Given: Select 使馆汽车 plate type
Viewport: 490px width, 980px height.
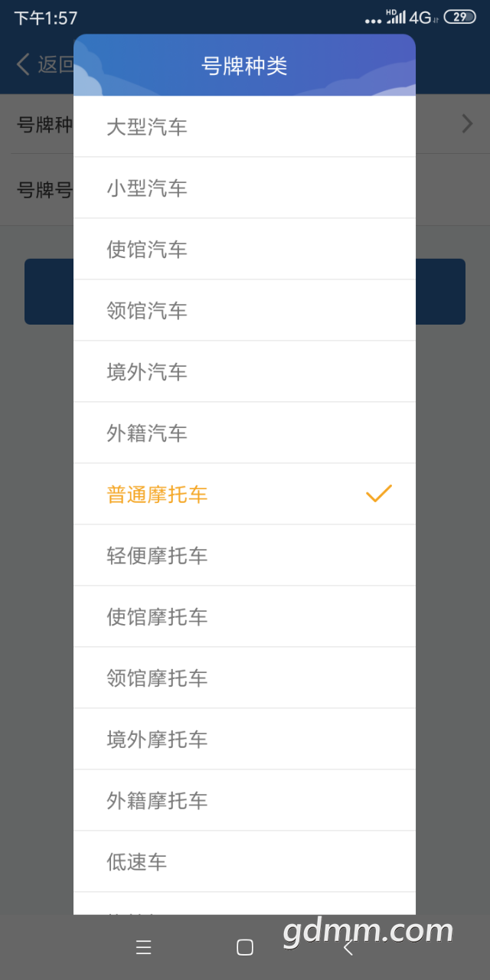Looking at the screenshot, I should click(x=244, y=249).
